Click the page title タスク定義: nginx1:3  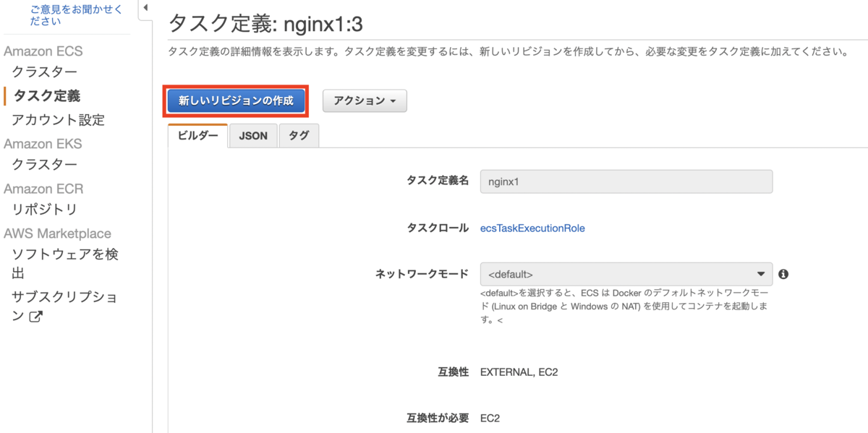265,24
